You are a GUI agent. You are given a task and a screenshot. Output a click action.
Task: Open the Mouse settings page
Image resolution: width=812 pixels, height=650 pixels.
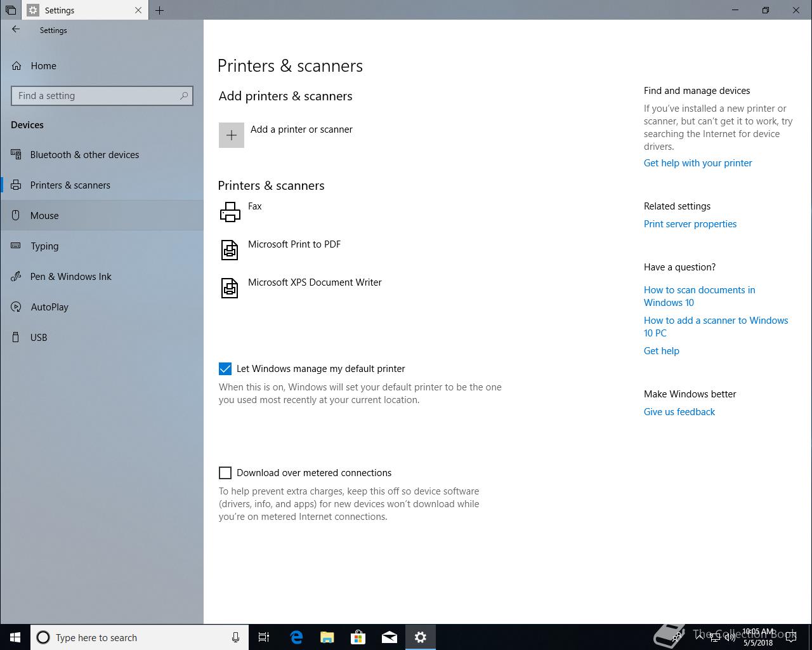[x=101, y=216]
